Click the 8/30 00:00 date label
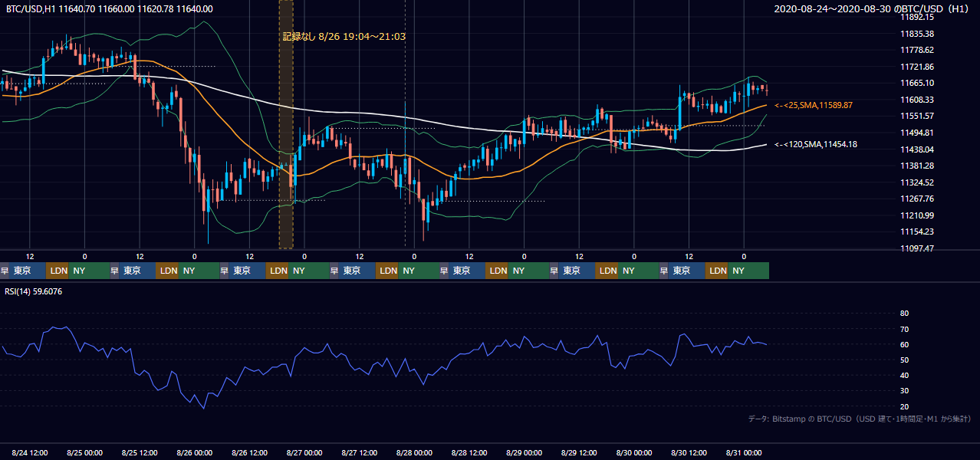Screen dimensions: 980x460 [x=634, y=453]
